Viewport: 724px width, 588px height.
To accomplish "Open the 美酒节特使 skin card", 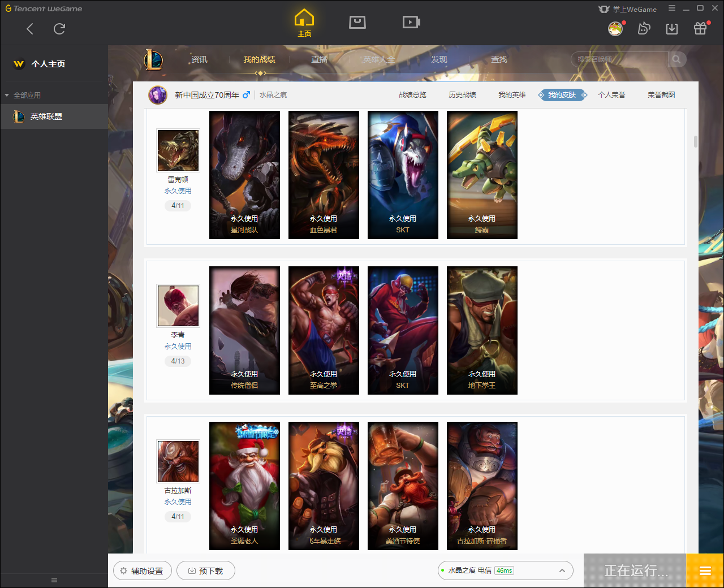I will [403, 486].
